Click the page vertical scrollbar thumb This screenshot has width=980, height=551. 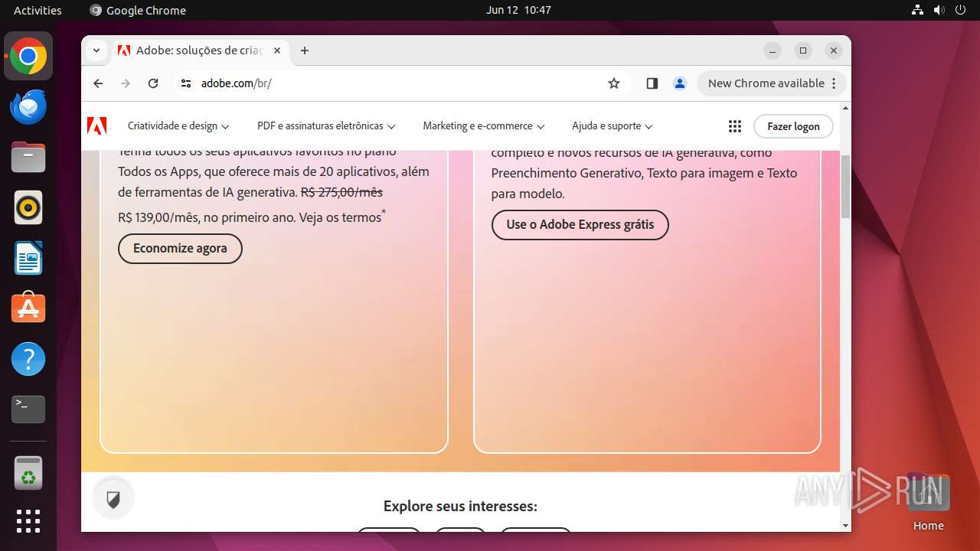[x=845, y=186]
